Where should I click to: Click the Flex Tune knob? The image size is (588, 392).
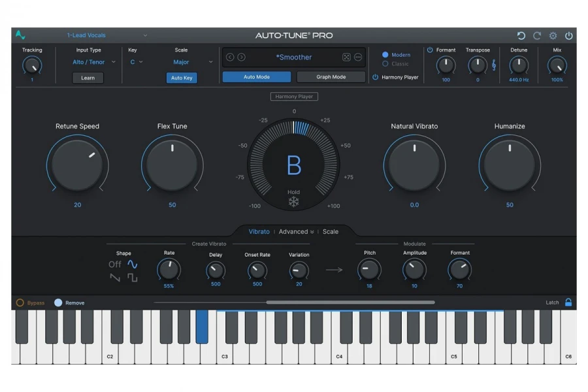172,165
